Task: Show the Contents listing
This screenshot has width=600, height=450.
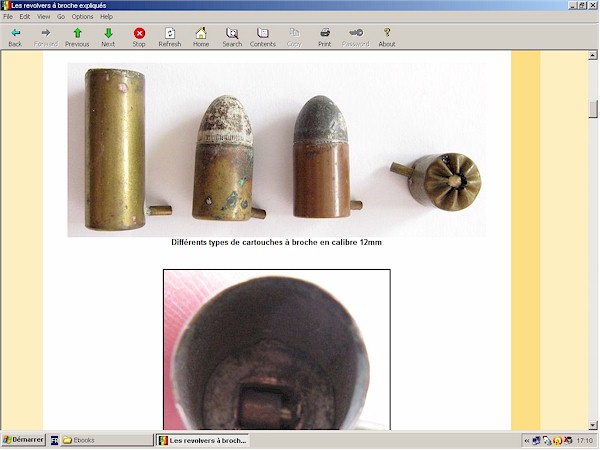Action: click(262, 38)
